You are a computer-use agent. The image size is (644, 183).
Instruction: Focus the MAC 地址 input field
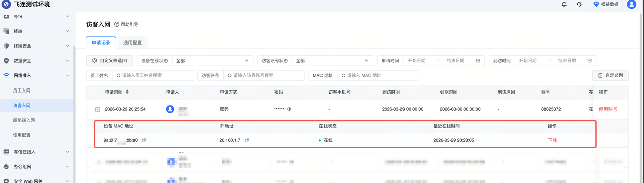(377, 75)
